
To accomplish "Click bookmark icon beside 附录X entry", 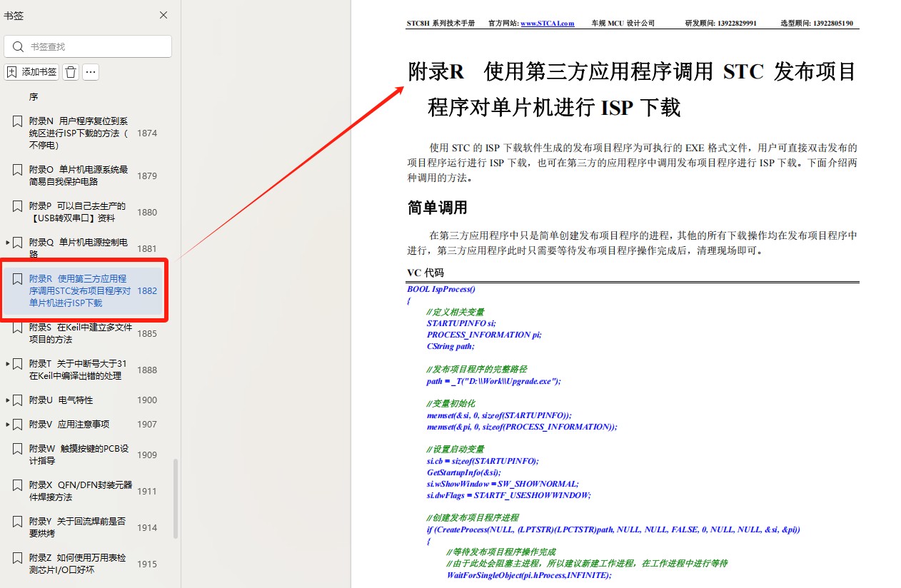I will 18,485.
